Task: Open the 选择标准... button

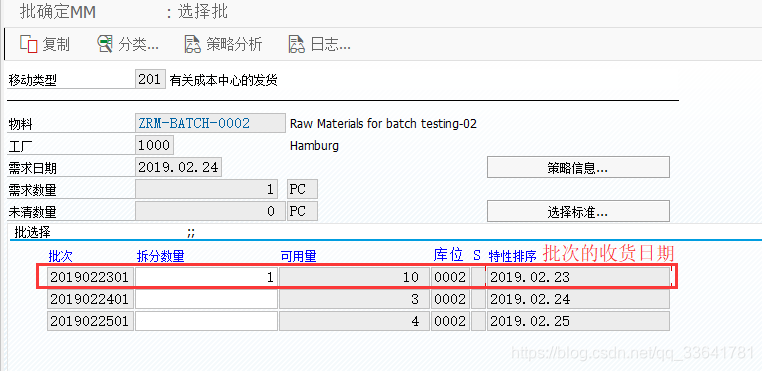Action: [578, 212]
